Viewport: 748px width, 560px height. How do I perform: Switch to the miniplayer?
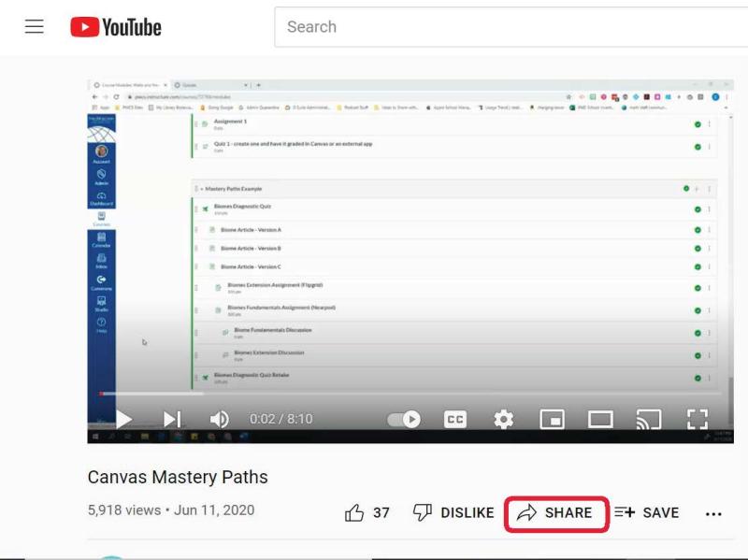(552, 419)
